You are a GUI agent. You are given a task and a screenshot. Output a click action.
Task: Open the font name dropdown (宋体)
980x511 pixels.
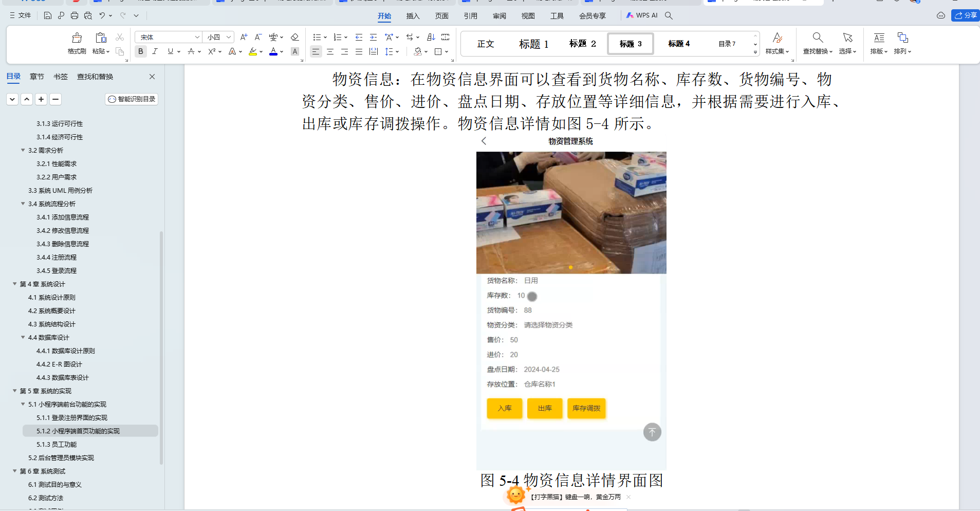tap(197, 37)
